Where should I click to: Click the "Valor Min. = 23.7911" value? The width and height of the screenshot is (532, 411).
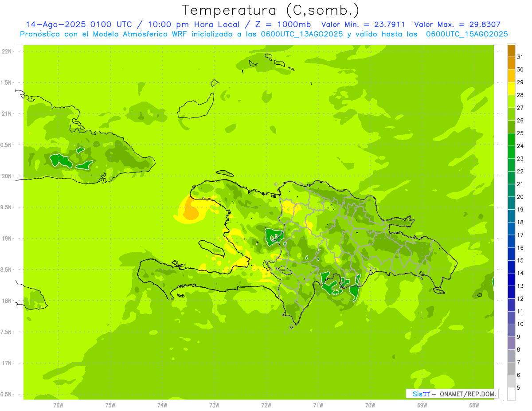[363, 24]
